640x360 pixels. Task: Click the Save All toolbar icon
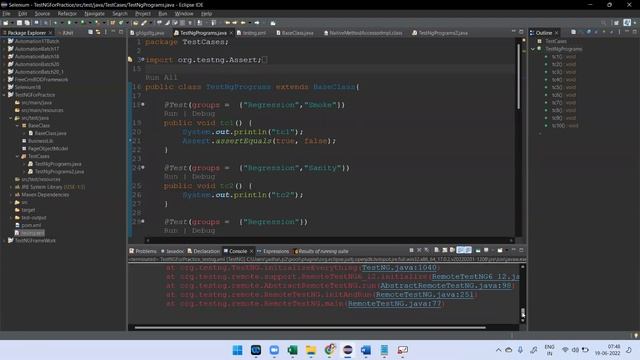tap(27, 23)
